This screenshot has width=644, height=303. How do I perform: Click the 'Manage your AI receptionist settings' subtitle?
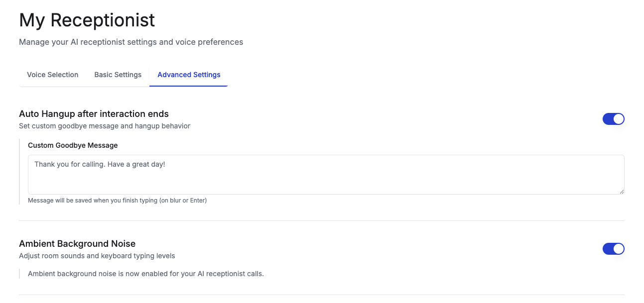[x=131, y=42]
